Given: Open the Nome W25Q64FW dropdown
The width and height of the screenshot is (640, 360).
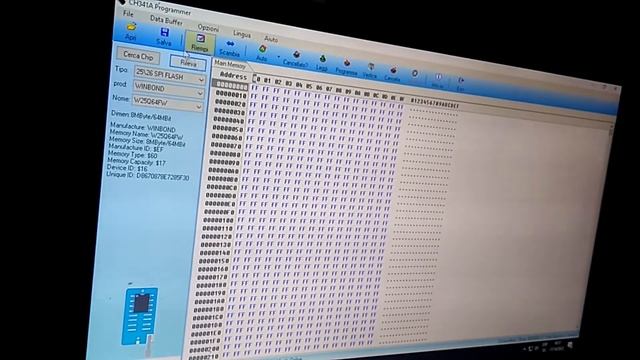Looking at the screenshot, I should [167, 102].
